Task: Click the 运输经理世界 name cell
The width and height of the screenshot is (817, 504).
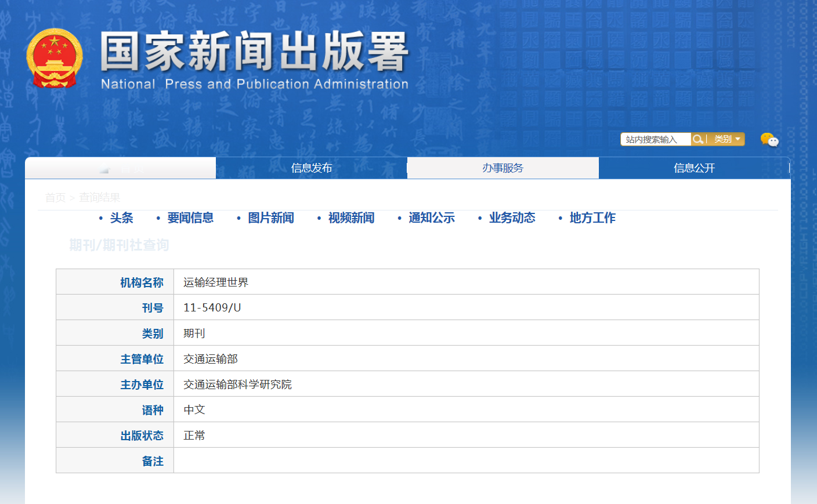Action: point(216,282)
